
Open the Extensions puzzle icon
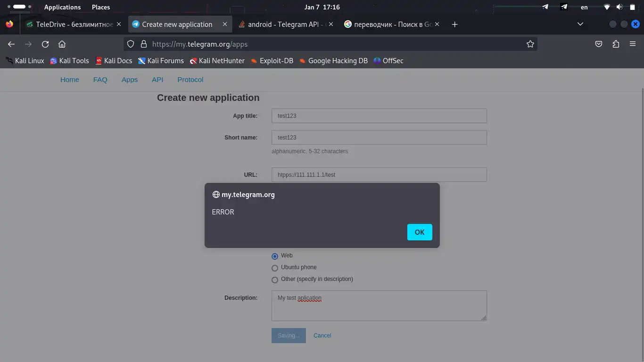click(x=616, y=44)
